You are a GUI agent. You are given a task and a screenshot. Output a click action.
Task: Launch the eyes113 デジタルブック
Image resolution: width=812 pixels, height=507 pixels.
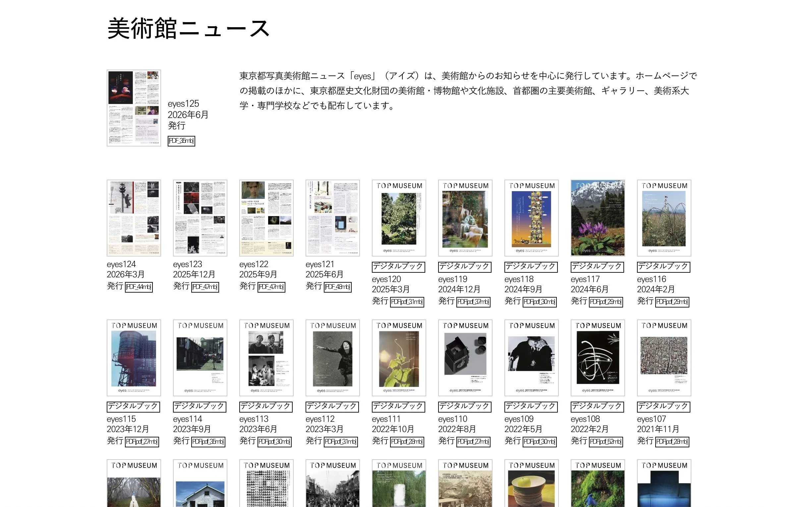point(266,407)
